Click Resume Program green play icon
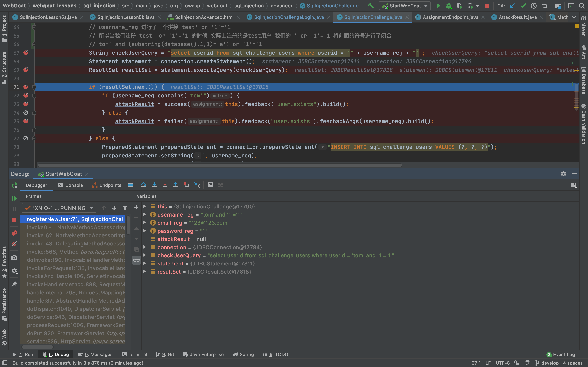 click(x=14, y=198)
